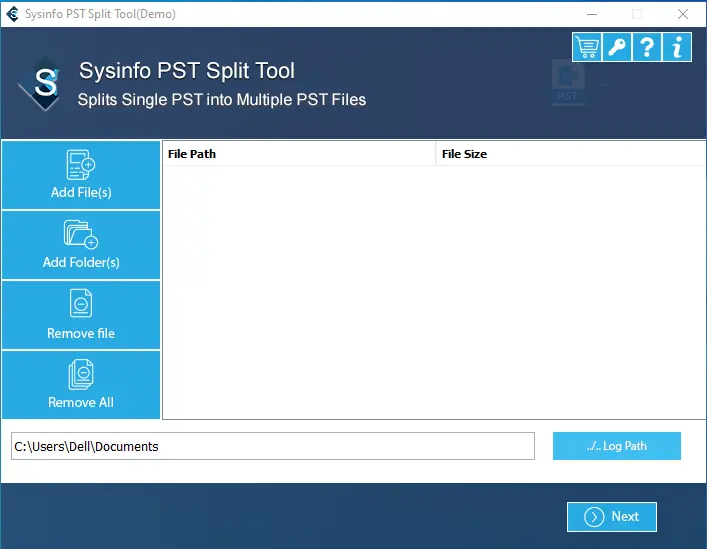Click the key activation icon
Viewport: 707px width, 549px height.
pyautogui.click(x=617, y=47)
